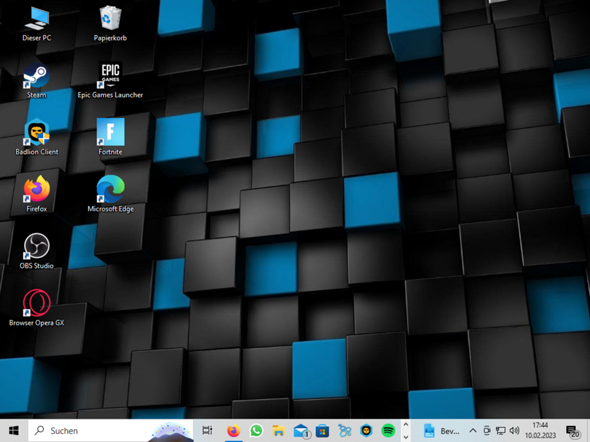The height and width of the screenshot is (442, 590).
Task: Open the Windows Start menu
Action: click(x=14, y=430)
